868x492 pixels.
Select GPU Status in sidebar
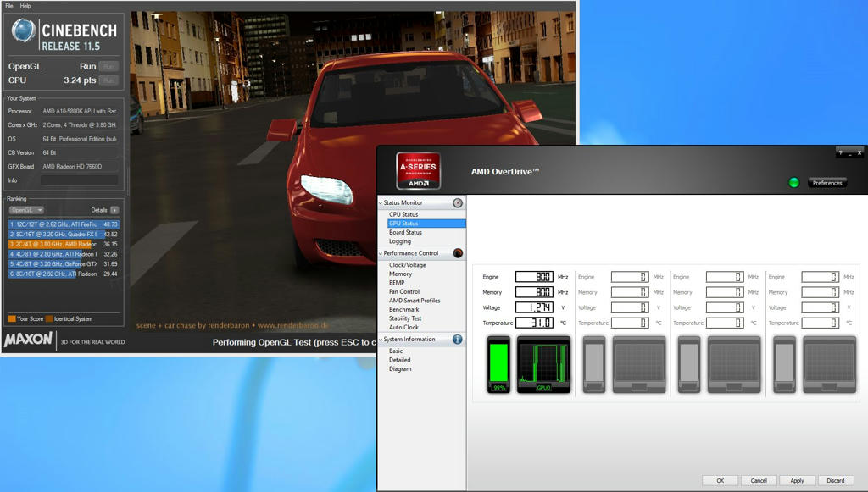(x=427, y=224)
